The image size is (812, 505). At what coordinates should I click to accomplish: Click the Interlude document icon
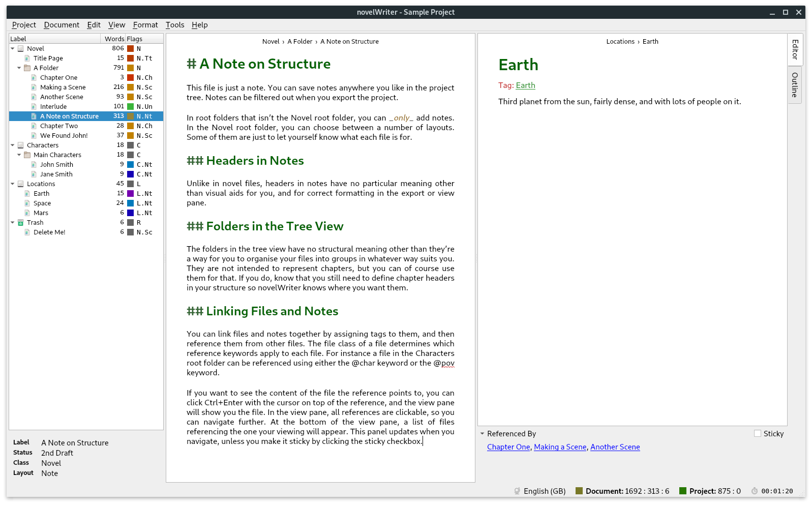[34, 107]
